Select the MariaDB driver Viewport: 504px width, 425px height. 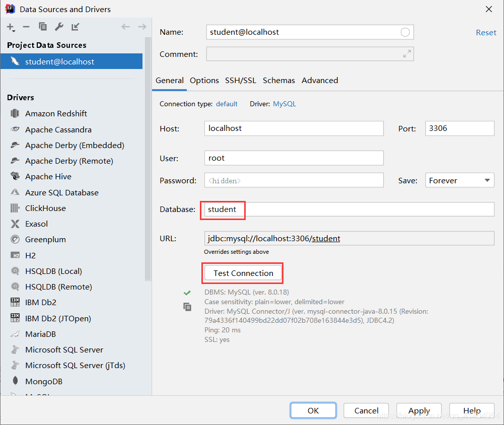tap(40, 334)
